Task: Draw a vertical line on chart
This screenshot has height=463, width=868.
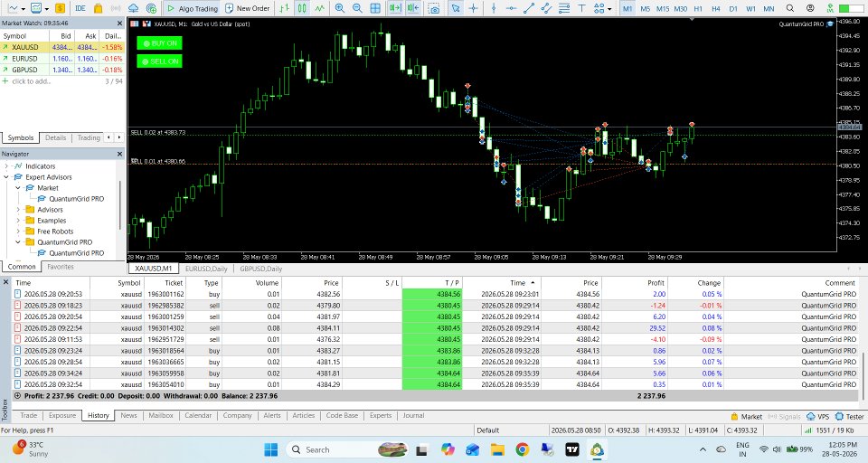Action: point(494,8)
